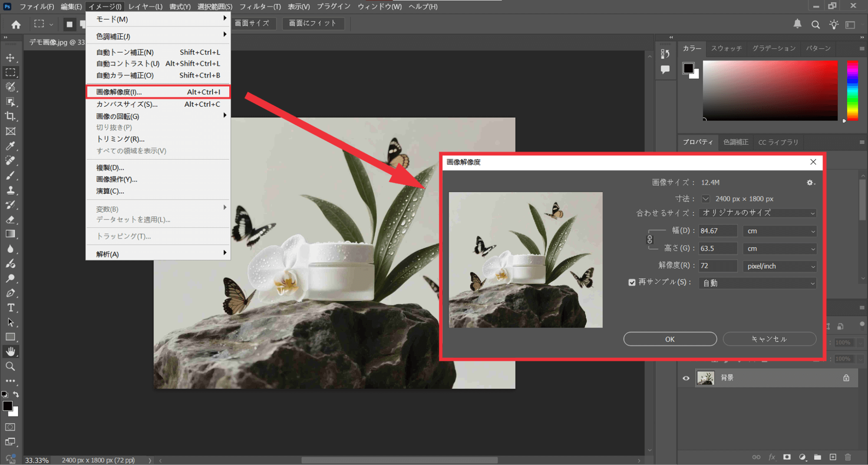Select the History Brush tool

tap(10, 205)
